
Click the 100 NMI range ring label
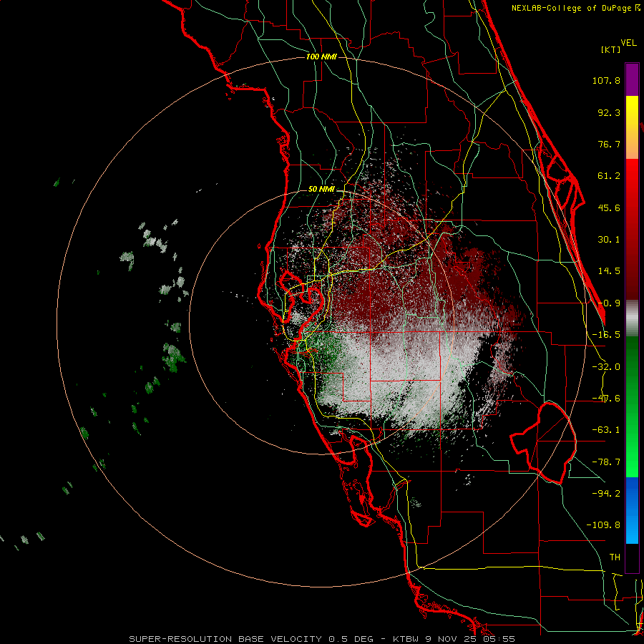coord(321,57)
